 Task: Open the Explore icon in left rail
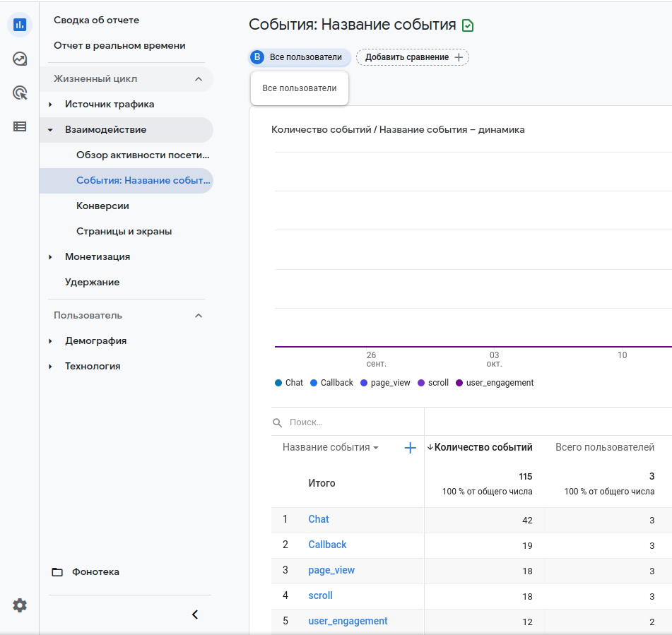20,59
